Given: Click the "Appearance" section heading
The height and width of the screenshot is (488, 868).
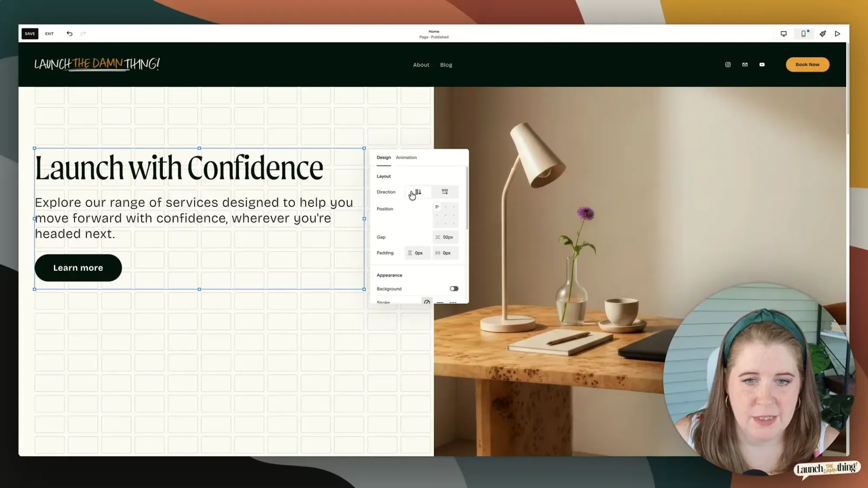Looking at the screenshot, I should click(389, 275).
